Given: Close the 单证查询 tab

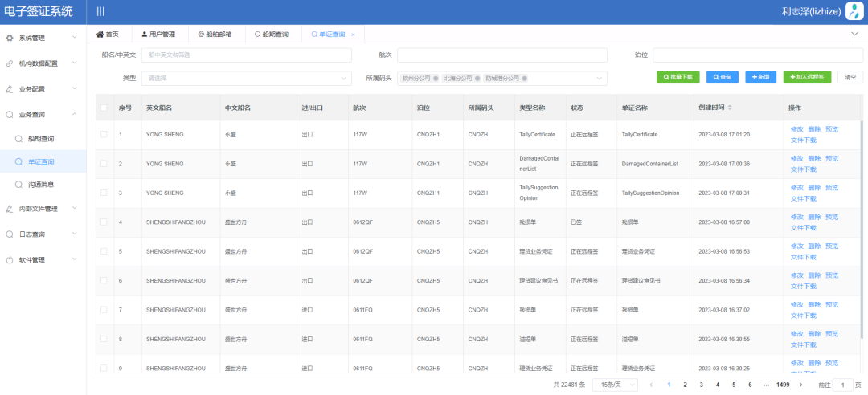Looking at the screenshot, I should pos(353,35).
